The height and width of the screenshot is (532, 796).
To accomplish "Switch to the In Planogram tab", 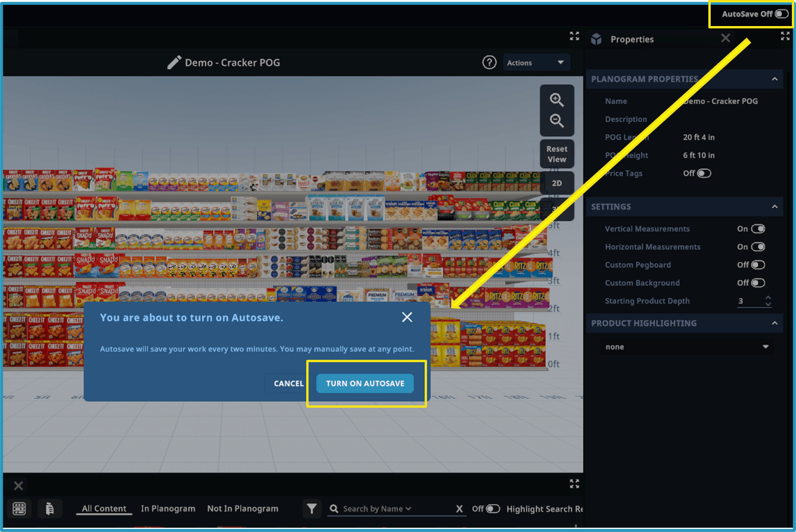I will pos(168,508).
